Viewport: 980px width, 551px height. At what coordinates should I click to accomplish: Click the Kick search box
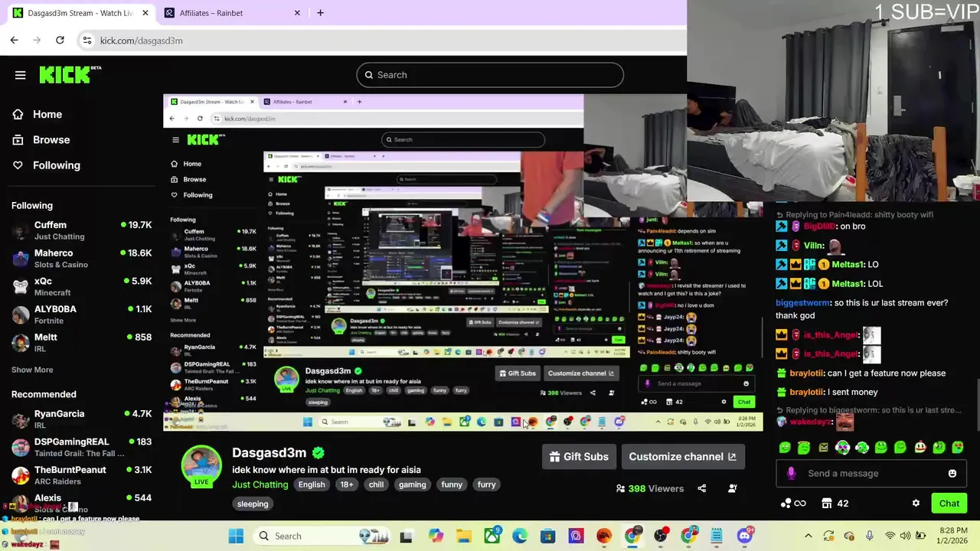pyautogui.click(x=490, y=75)
